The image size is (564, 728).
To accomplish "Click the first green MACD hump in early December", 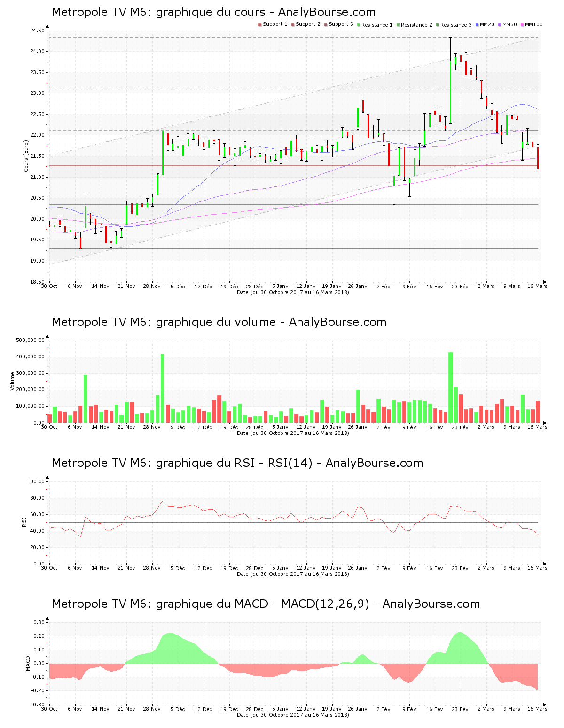I will (170, 648).
